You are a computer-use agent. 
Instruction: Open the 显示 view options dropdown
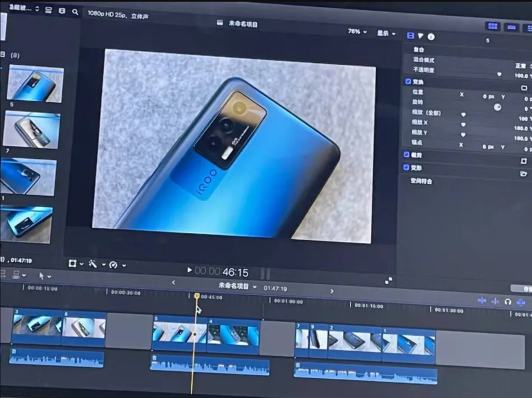click(387, 33)
